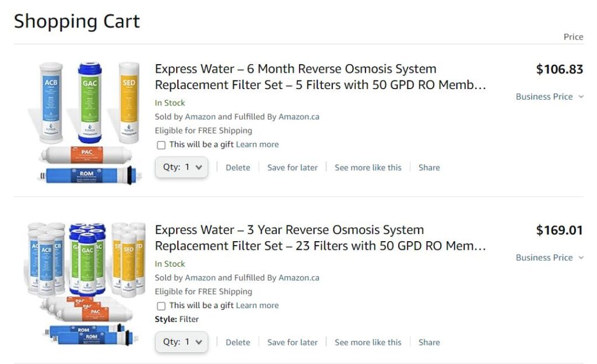Click Learn more beside first gift option
The width and height of the screenshot is (597, 364).
(x=257, y=144)
